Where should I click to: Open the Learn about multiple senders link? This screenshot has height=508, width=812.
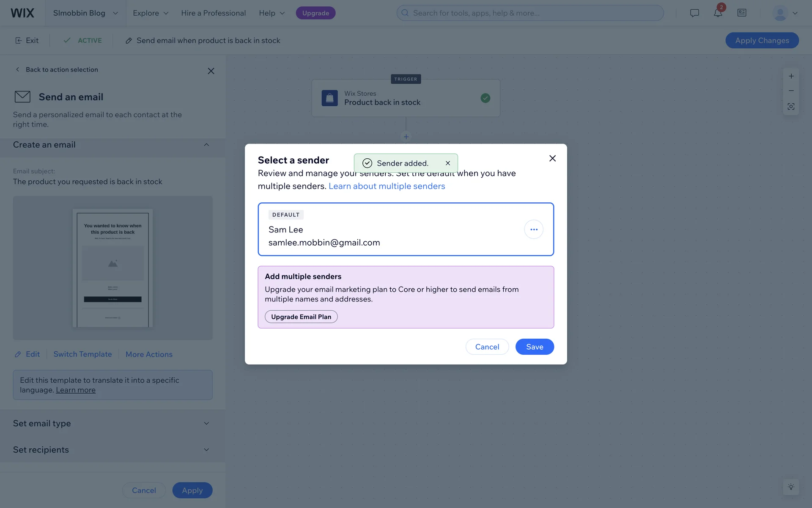coord(387,186)
